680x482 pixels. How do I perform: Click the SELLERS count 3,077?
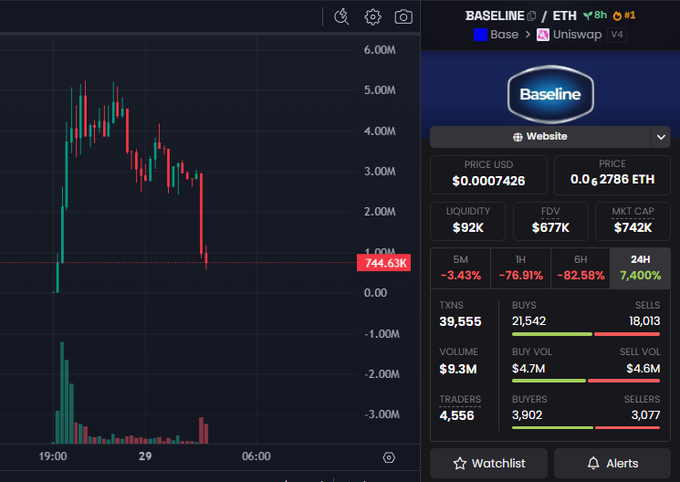[645, 415]
